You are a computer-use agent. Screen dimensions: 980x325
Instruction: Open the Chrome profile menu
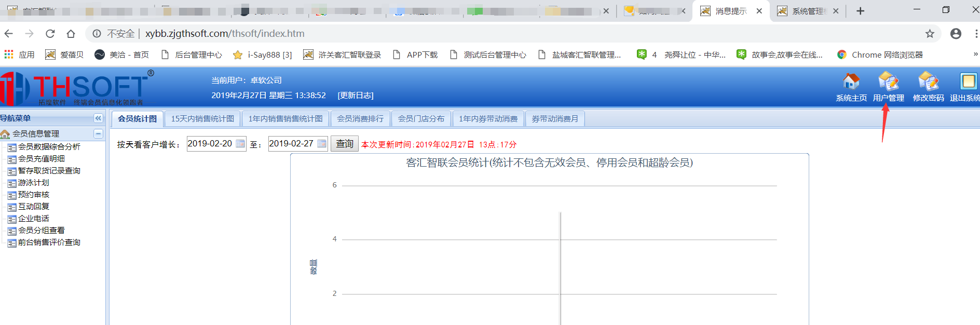[x=956, y=34]
